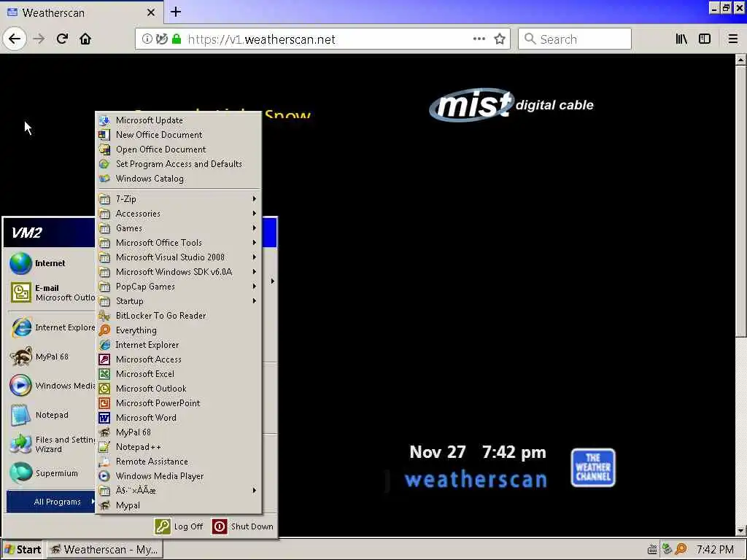Click the browser Back arrow button
747x560 pixels.
15,39
